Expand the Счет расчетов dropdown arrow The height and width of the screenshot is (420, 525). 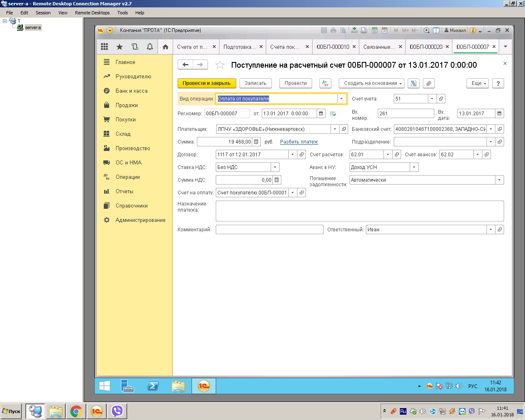click(x=388, y=155)
